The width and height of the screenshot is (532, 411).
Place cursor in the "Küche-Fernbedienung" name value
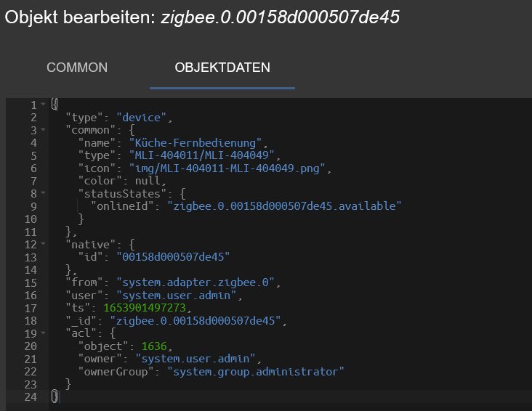point(196,143)
